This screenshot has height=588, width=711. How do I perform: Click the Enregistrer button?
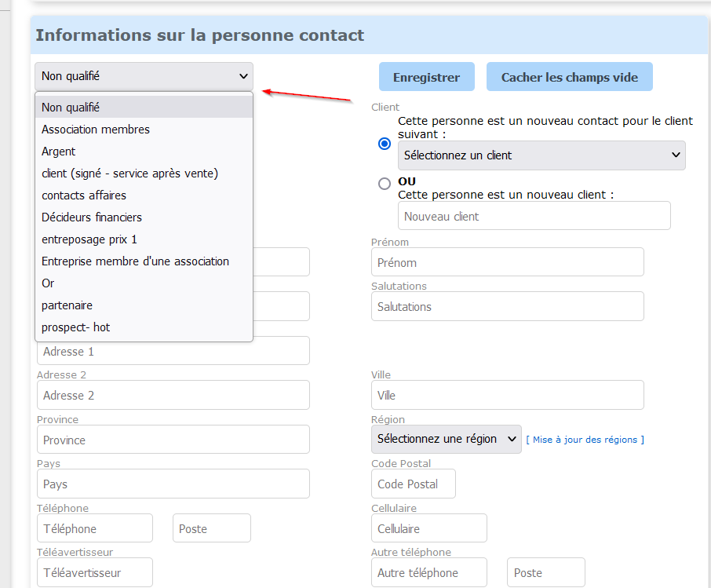coord(427,77)
